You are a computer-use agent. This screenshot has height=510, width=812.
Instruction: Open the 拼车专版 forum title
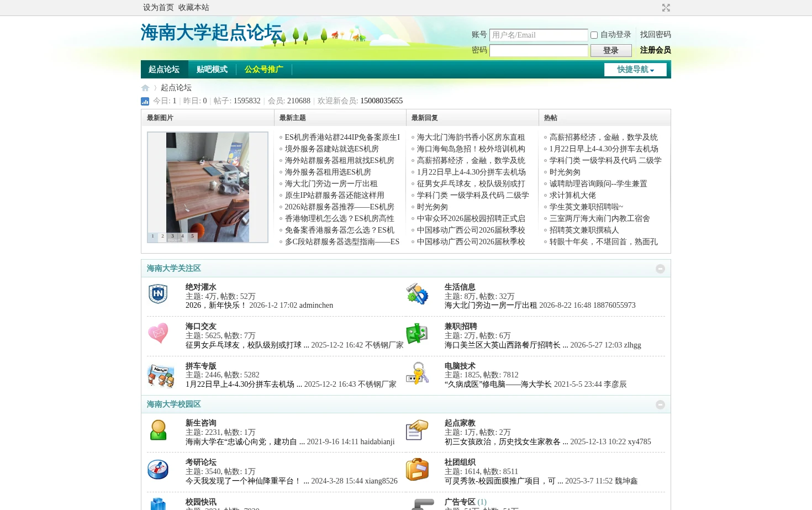[x=201, y=366]
